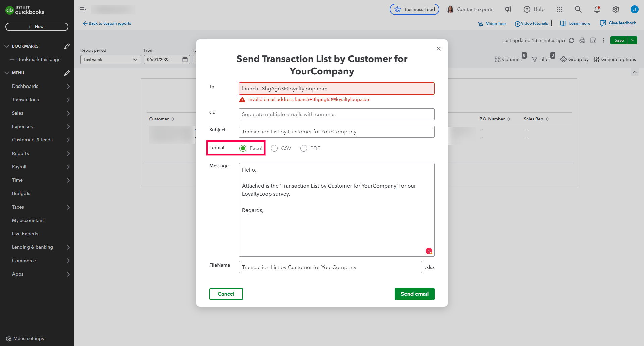Image resolution: width=644 pixels, height=346 pixels.
Task: Select PDF format radio button
Action: 304,148
